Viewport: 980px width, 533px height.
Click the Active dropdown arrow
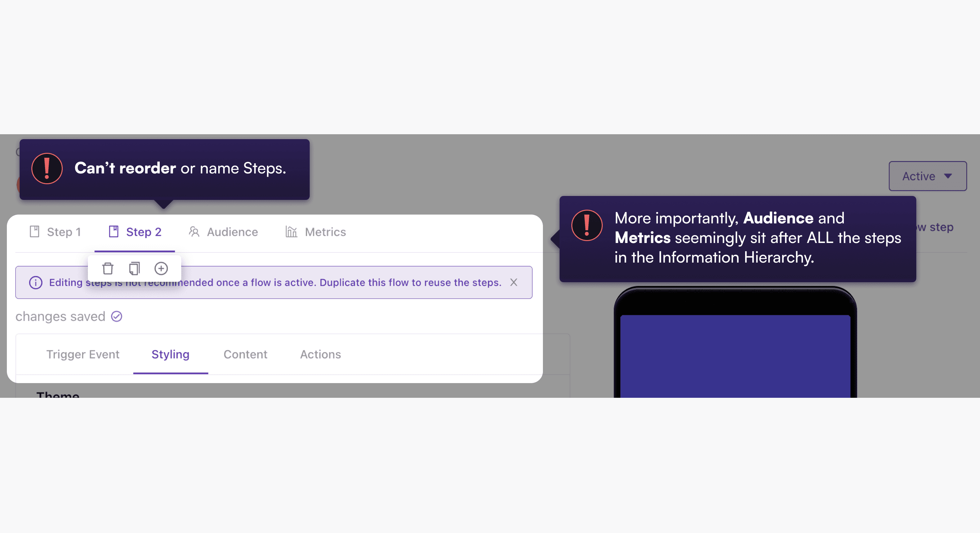pos(948,176)
